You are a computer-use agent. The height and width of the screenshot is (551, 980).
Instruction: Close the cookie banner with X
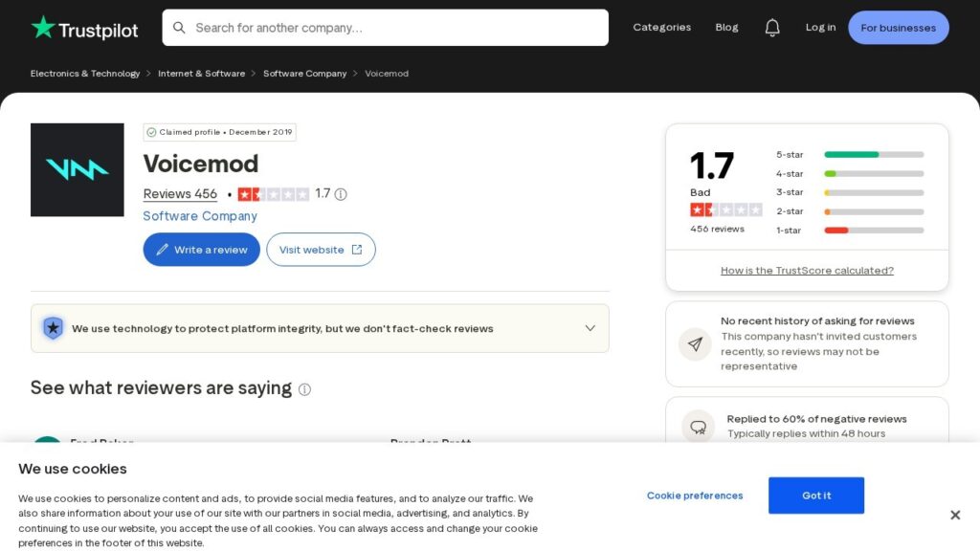tap(955, 515)
